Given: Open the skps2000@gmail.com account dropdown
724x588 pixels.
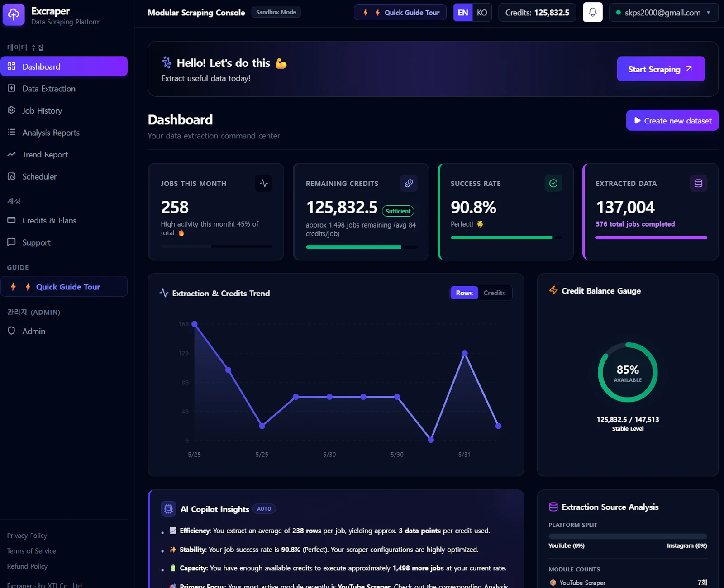Looking at the screenshot, I should pos(664,13).
